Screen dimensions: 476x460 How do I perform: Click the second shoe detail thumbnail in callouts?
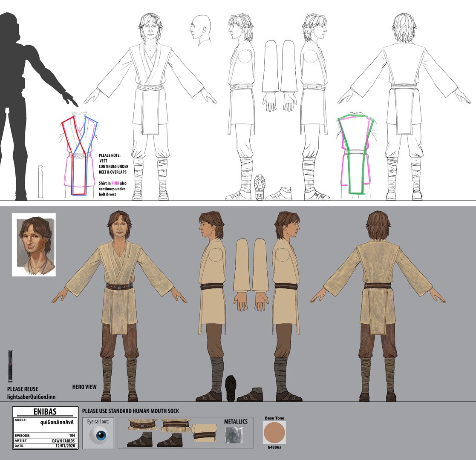pos(170,439)
